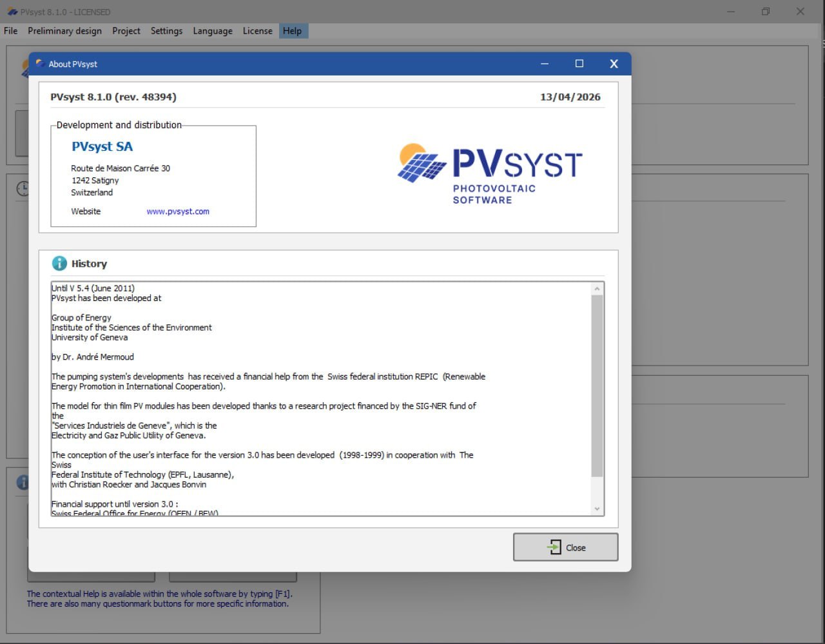Screen dimensions: 825x644
Task: Click the 'Until V 5.4 (June 2011)' line
Action: click(x=93, y=288)
